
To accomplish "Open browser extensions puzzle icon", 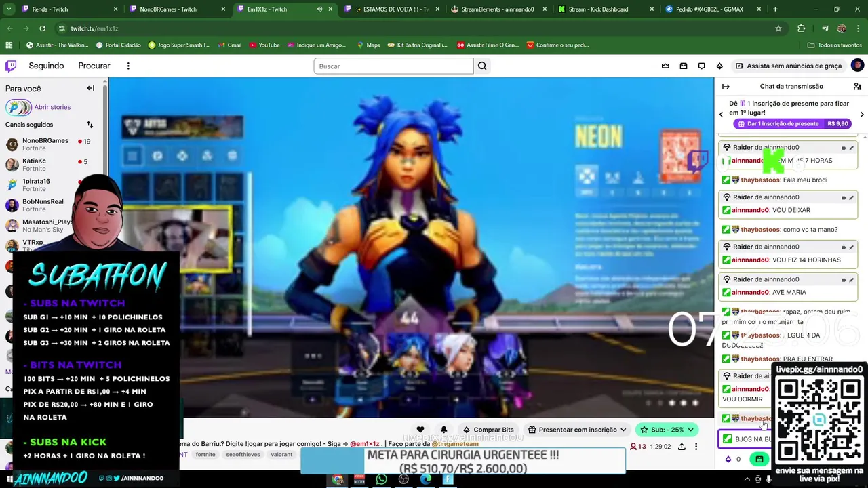I will pos(802,28).
